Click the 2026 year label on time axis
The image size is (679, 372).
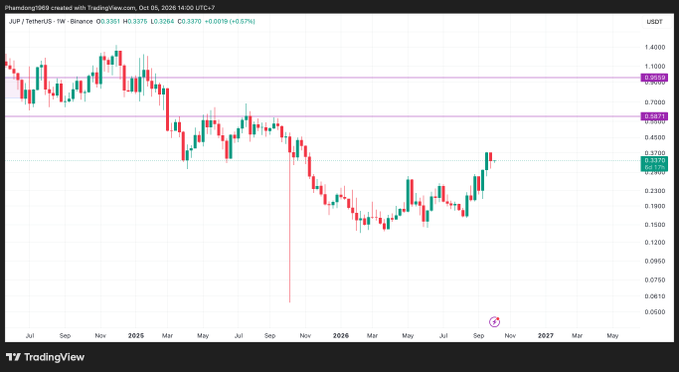[x=341, y=336]
